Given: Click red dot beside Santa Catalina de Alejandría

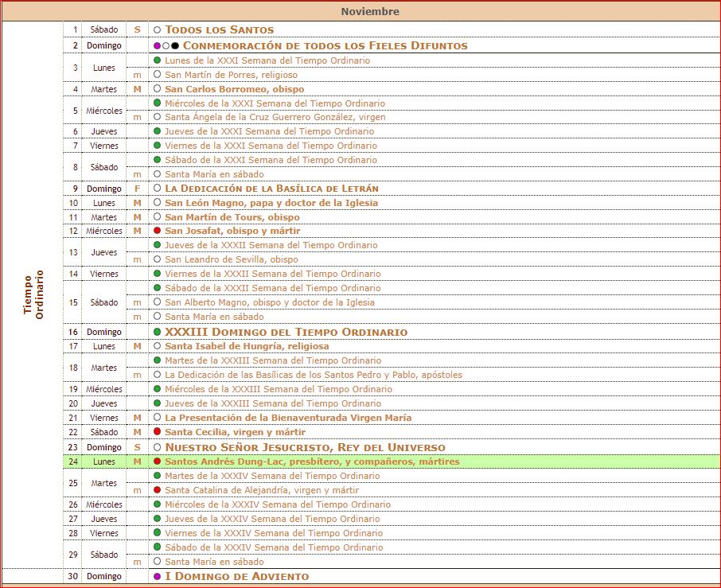Looking at the screenshot, I should (158, 490).
